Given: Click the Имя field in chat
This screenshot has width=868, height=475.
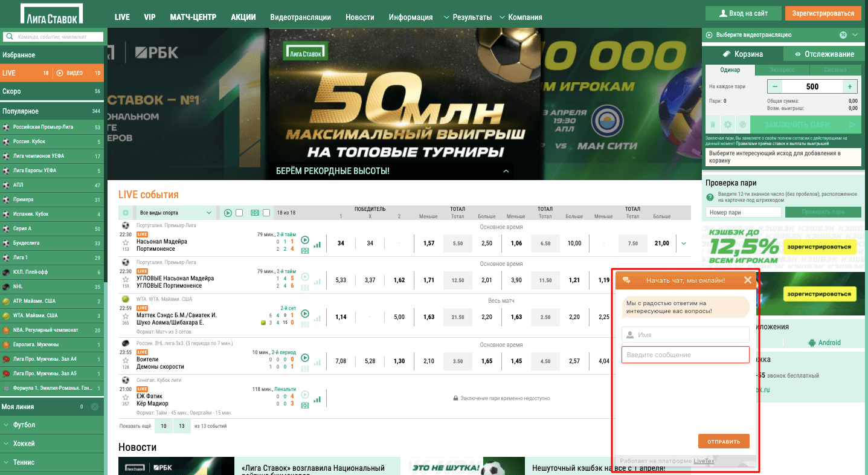Looking at the screenshot, I should point(686,335).
